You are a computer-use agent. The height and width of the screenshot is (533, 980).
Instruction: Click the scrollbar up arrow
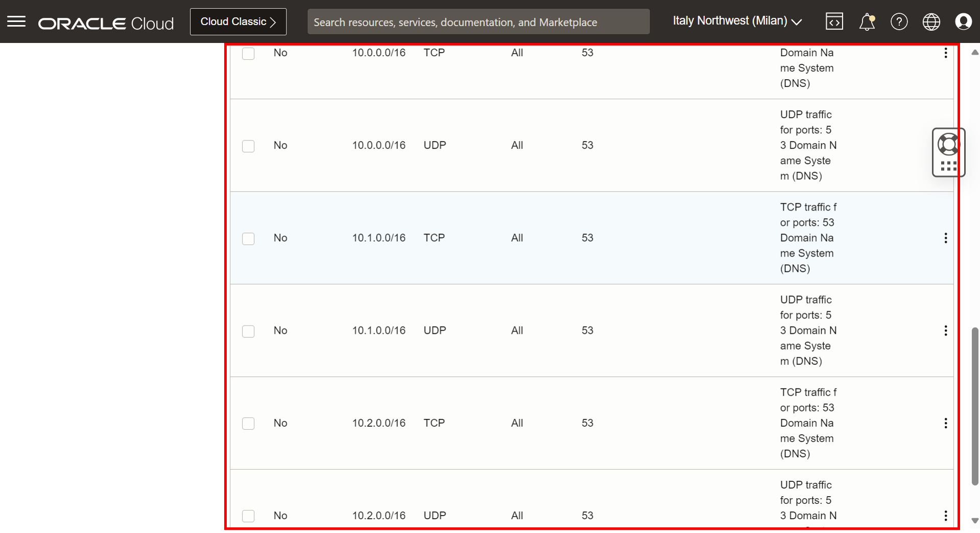click(975, 52)
